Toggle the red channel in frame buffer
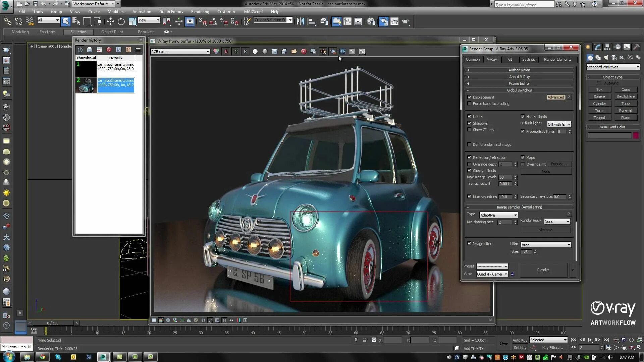 [x=226, y=52]
